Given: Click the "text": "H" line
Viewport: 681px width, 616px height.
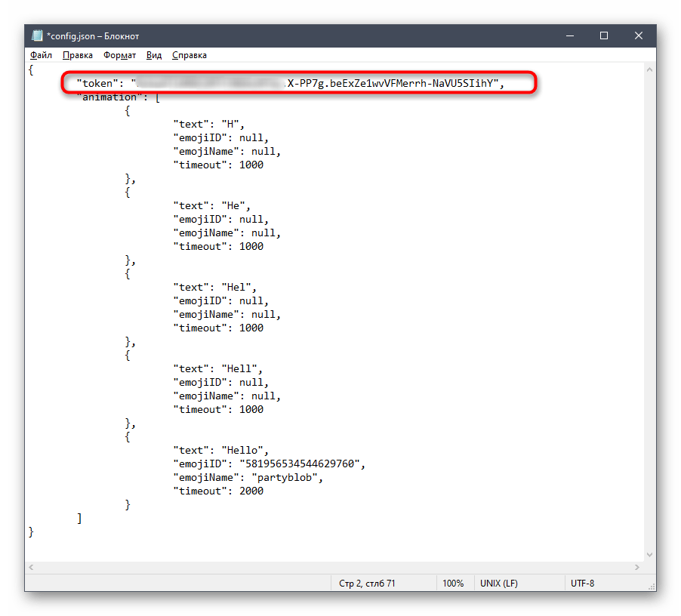Looking at the screenshot, I should pyautogui.click(x=208, y=124).
